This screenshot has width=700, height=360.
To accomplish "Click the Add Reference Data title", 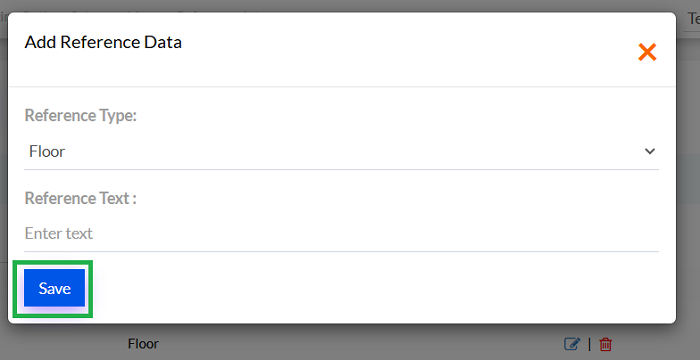I will (x=103, y=42).
